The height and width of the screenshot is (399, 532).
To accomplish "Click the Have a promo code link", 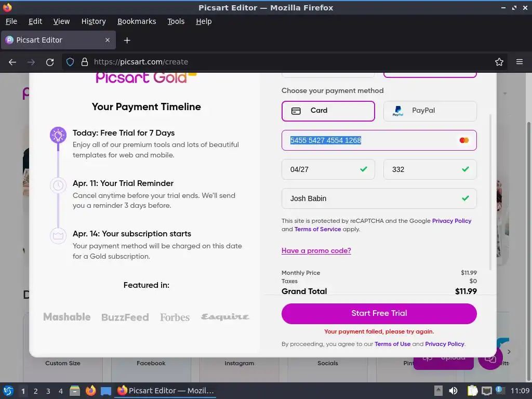I will coord(316,251).
